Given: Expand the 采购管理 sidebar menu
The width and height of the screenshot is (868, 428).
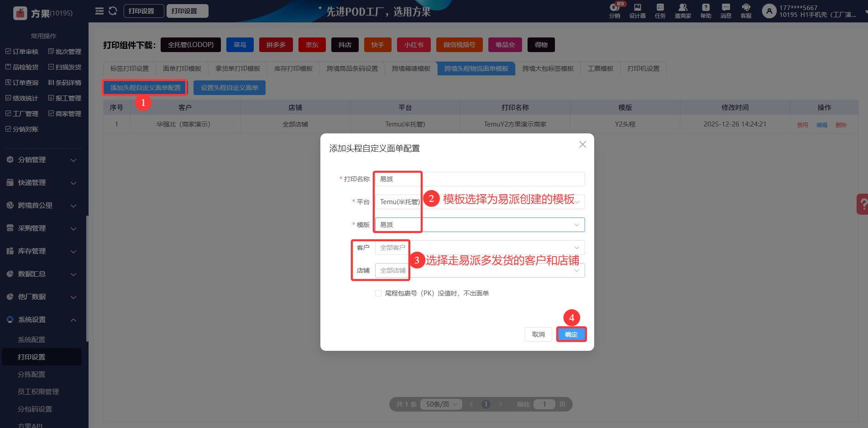Looking at the screenshot, I should click(x=42, y=228).
